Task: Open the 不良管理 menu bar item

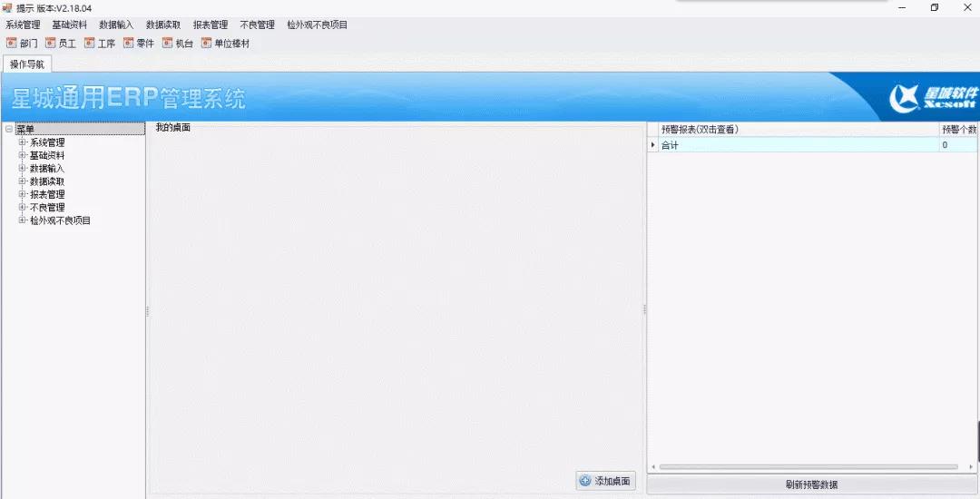Action: (257, 25)
